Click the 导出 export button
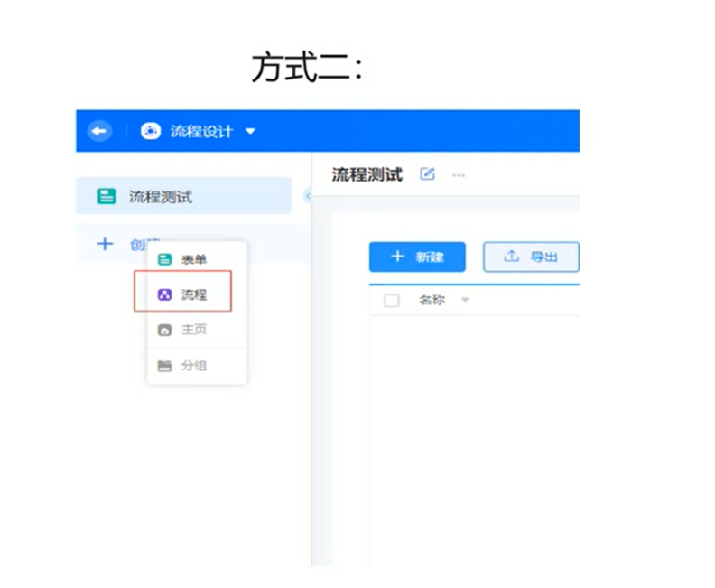 point(531,257)
